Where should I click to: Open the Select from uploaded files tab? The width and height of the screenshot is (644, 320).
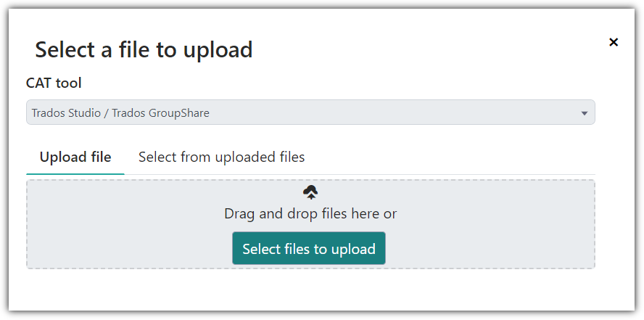click(x=221, y=157)
